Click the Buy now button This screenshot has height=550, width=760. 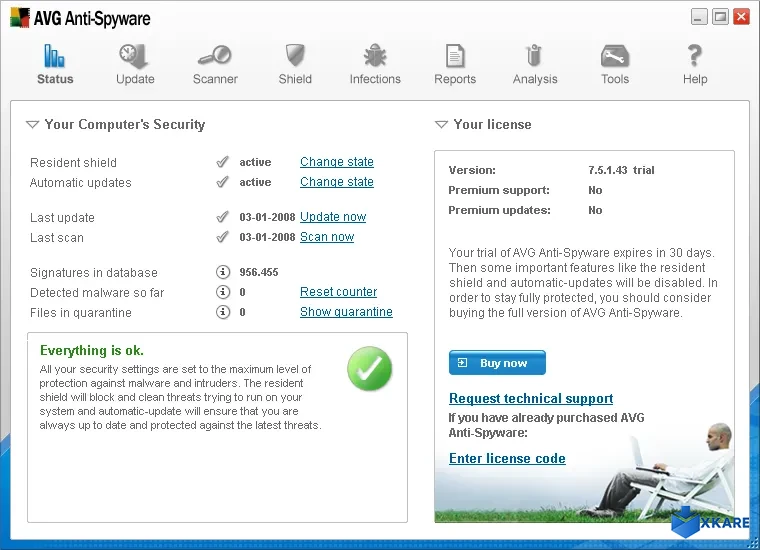click(x=497, y=362)
